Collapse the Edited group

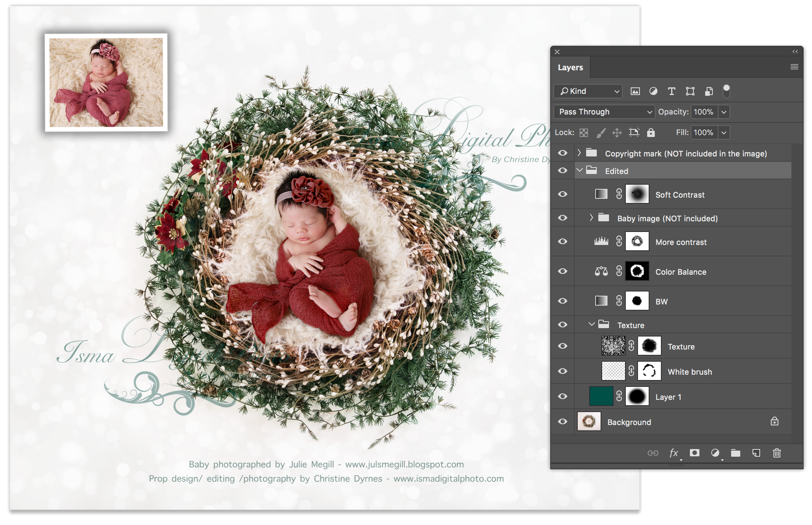(580, 170)
